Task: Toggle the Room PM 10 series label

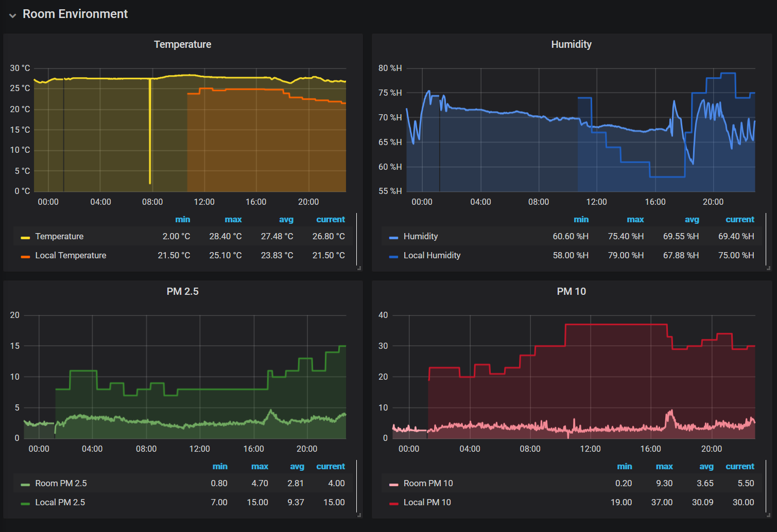Action: point(428,484)
